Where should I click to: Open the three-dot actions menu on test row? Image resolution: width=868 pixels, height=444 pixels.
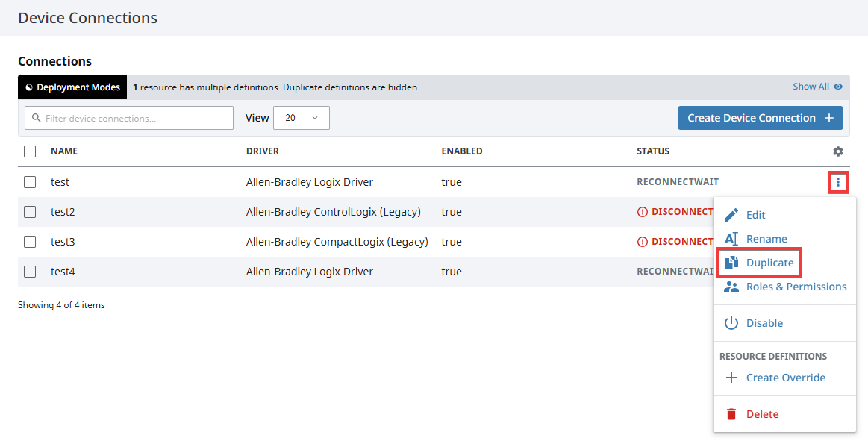[x=838, y=181]
